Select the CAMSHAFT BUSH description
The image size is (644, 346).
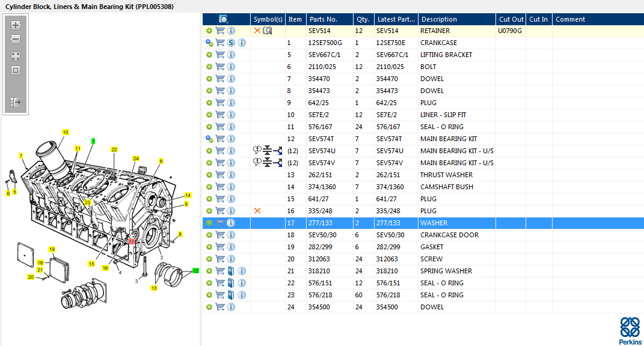point(446,187)
